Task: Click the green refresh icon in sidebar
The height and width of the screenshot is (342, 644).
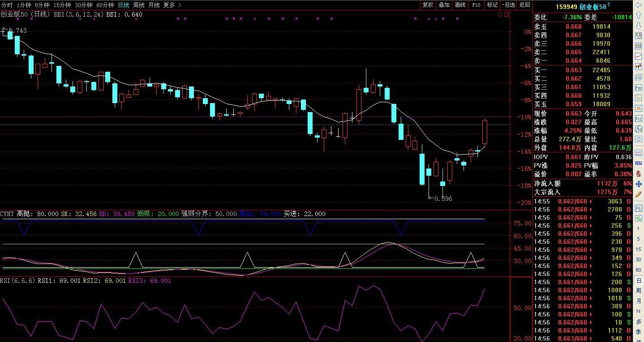Action: [639, 218]
